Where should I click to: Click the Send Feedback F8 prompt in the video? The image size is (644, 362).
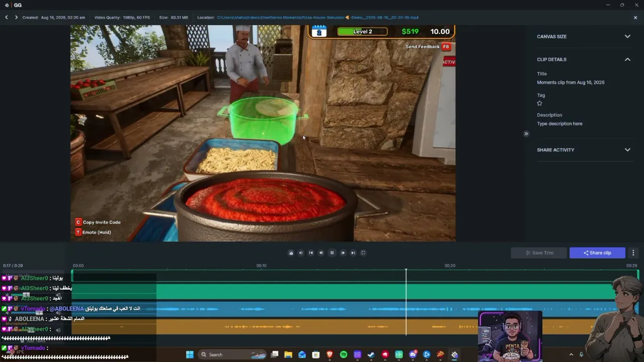coord(428,47)
